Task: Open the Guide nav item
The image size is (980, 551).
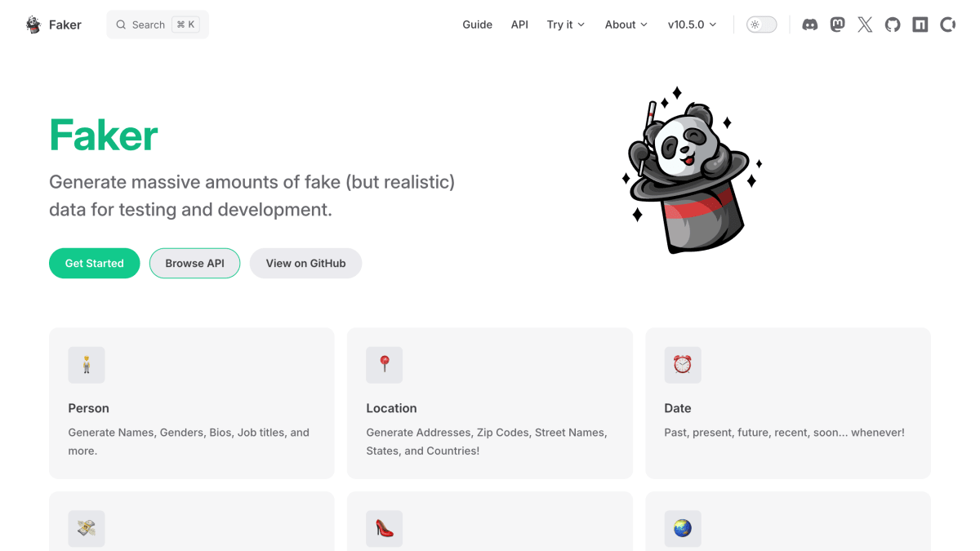Action: coord(478,24)
